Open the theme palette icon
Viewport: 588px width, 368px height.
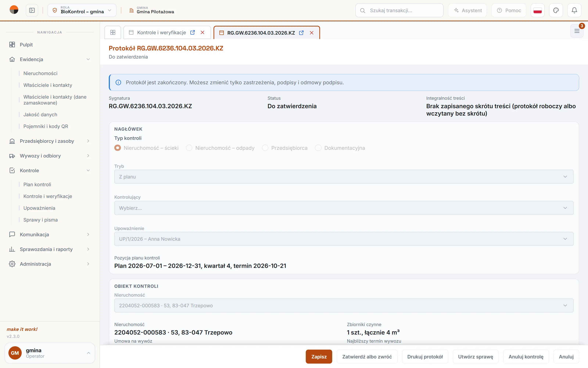coord(556,10)
